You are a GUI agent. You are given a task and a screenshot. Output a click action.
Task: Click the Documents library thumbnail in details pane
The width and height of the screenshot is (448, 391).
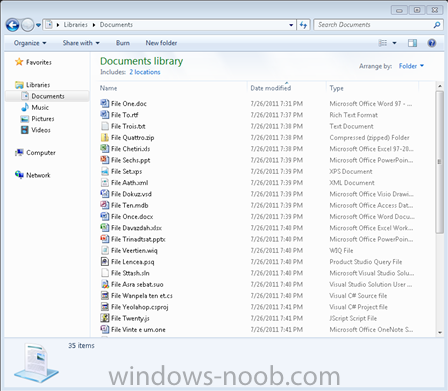coord(36,362)
